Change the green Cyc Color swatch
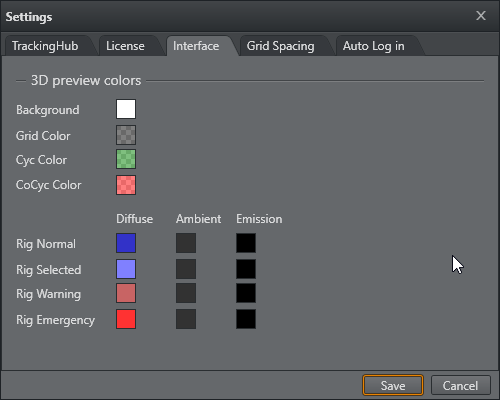 point(126,159)
